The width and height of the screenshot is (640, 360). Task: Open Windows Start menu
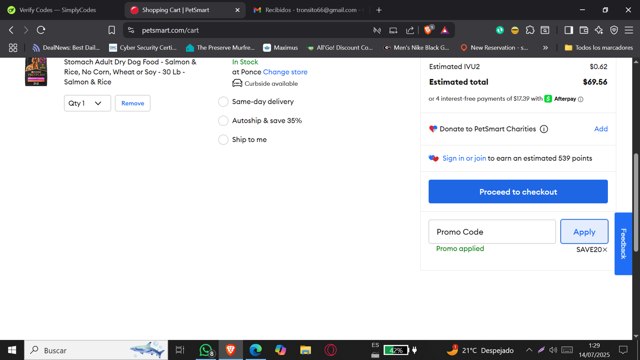pos(12,350)
